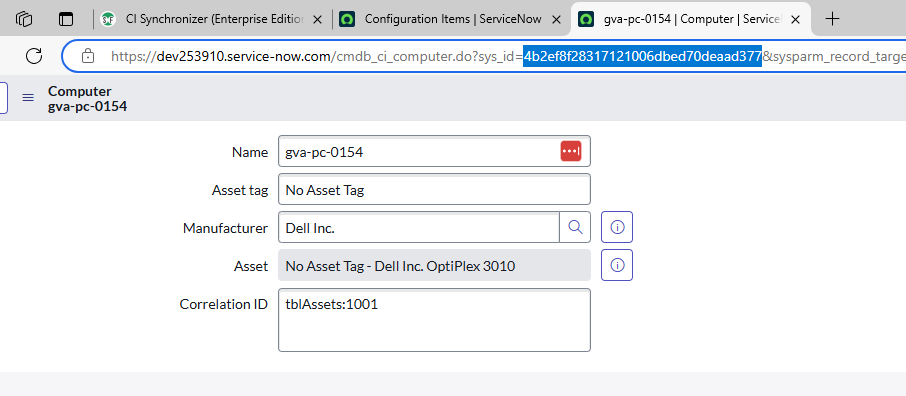Click the Asset tag input field

click(x=434, y=189)
